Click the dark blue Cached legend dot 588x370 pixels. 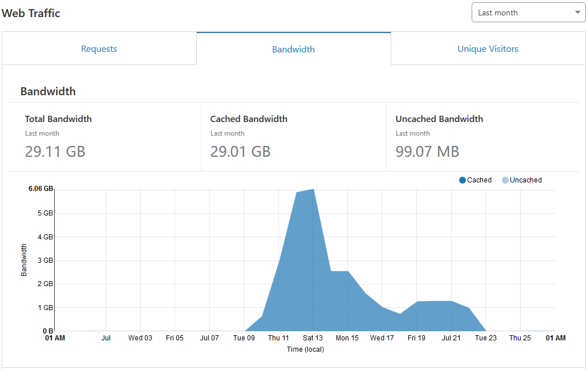(463, 180)
